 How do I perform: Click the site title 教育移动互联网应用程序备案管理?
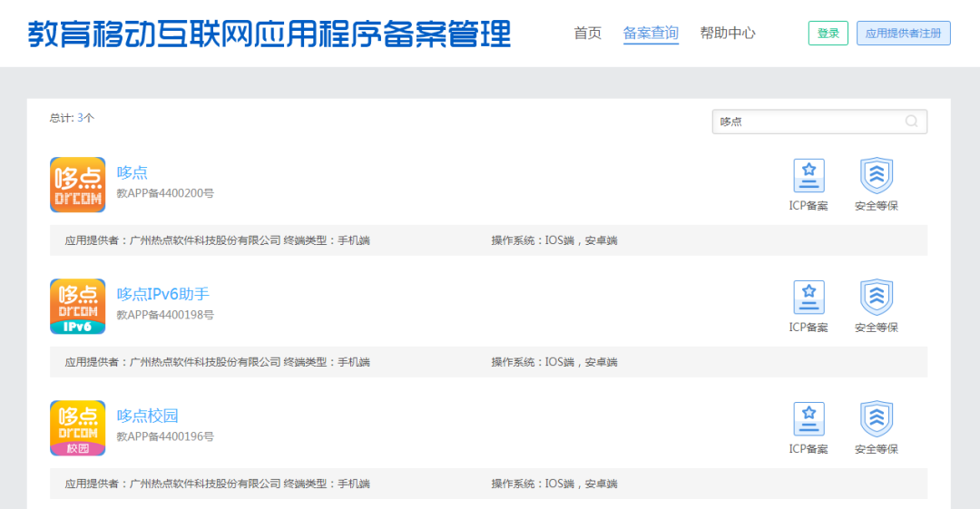point(269,34)
